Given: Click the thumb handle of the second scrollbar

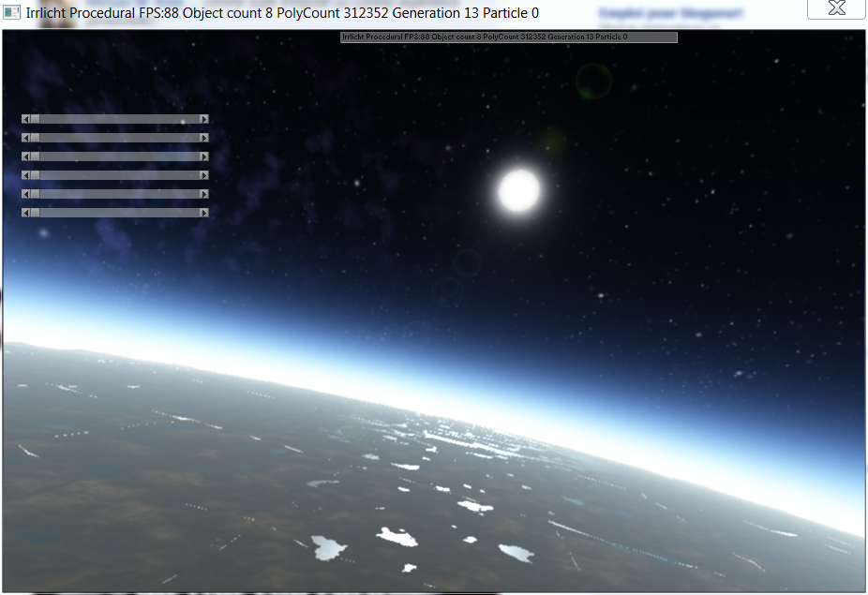Looking at the screenshot, I should tap(35, 138).
